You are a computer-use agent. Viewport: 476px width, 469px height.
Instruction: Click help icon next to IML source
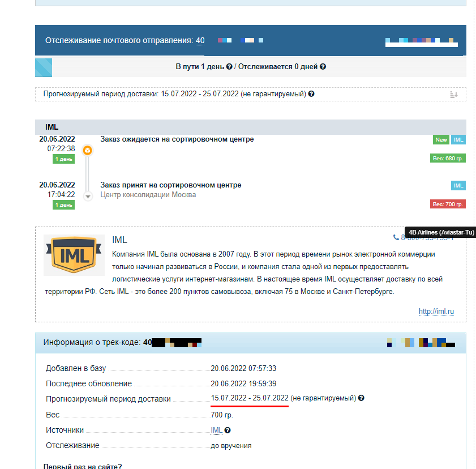[x=228, y=430]
